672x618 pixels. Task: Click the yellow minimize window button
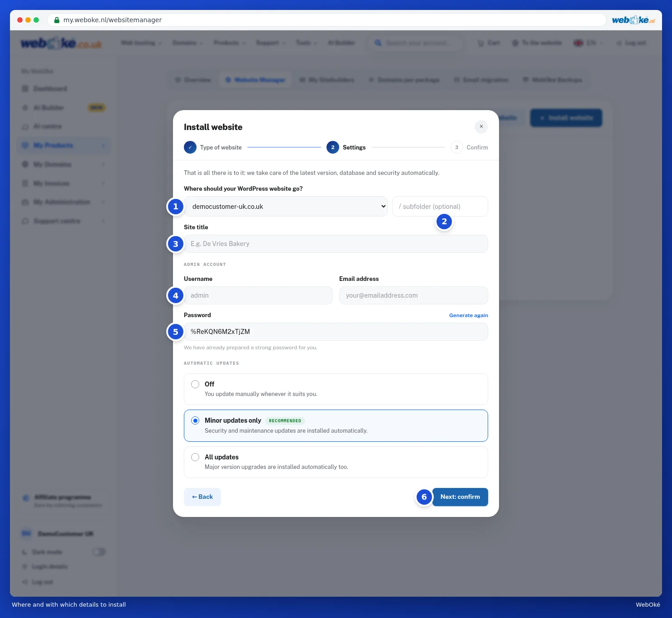click(28, 20)
